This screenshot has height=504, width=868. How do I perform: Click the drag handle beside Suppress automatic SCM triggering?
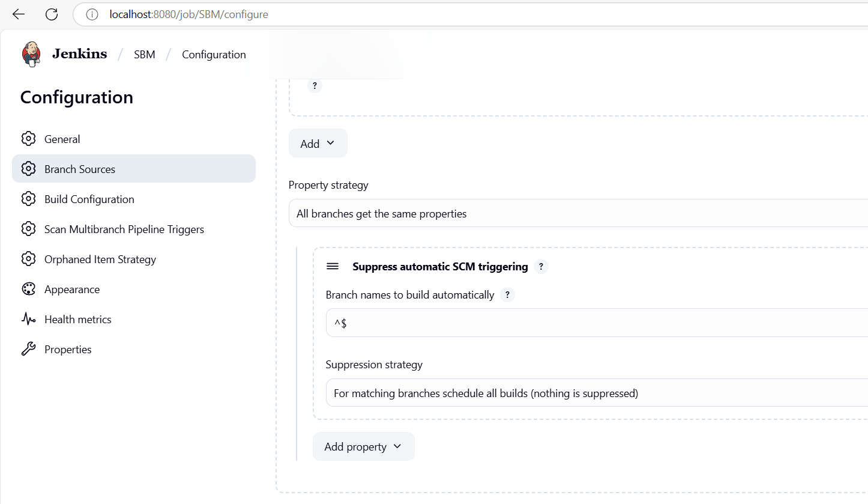click(333, 267)
